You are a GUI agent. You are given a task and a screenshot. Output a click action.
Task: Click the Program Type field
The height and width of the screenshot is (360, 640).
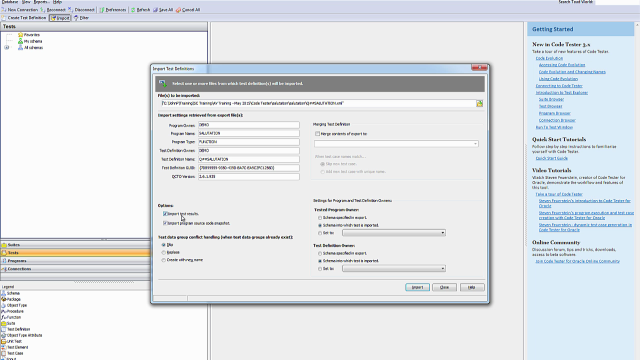249,142
